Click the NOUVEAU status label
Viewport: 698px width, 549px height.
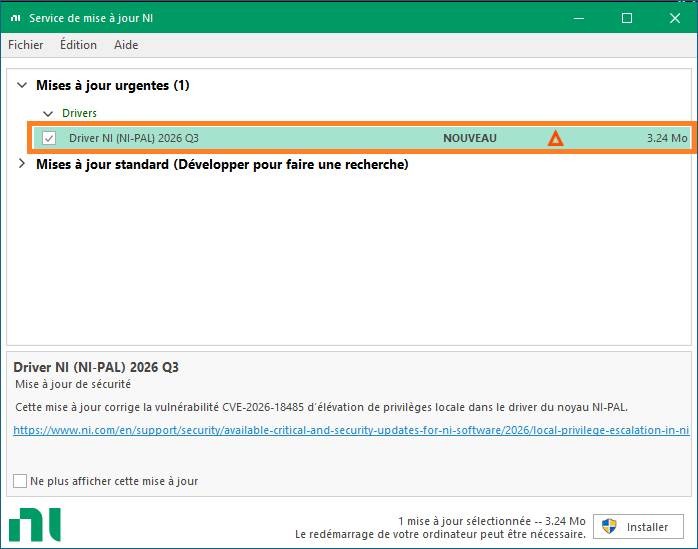pos(470,138)
